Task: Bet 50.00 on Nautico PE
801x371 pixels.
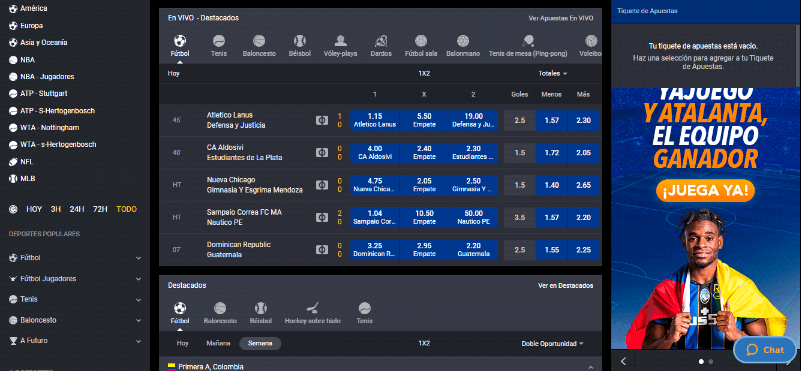Action: pos(474,217)
